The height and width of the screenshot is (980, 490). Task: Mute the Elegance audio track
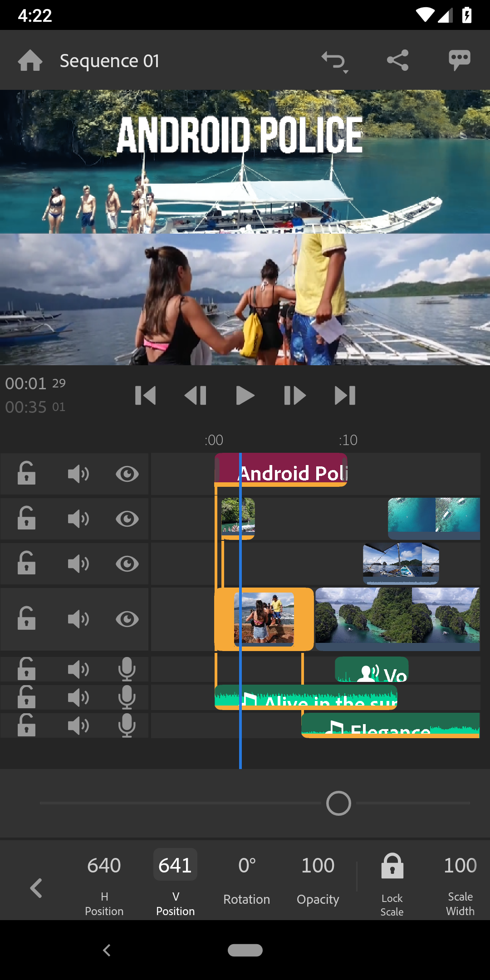78,725
